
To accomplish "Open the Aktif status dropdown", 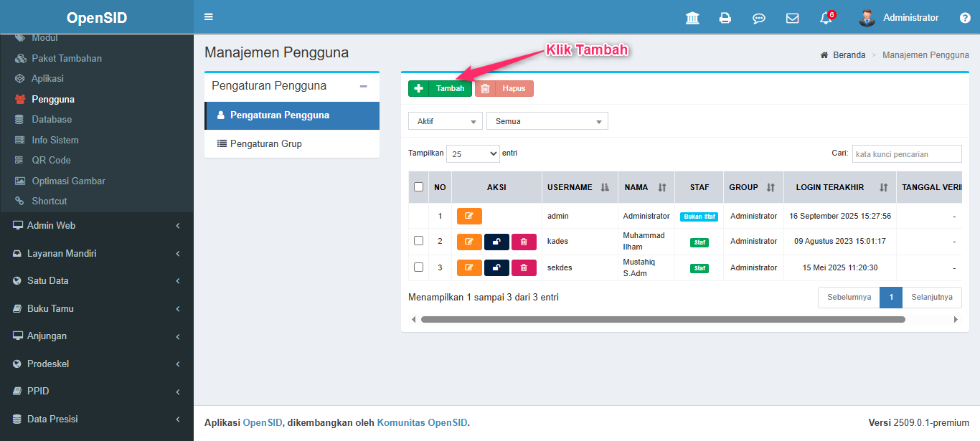I will tap(445, 121).
